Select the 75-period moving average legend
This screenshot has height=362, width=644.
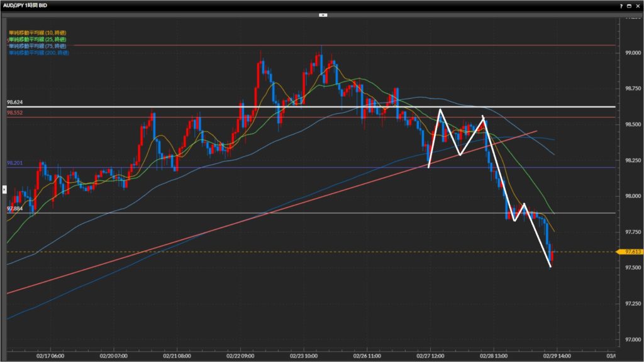click(x=38, y=46)
